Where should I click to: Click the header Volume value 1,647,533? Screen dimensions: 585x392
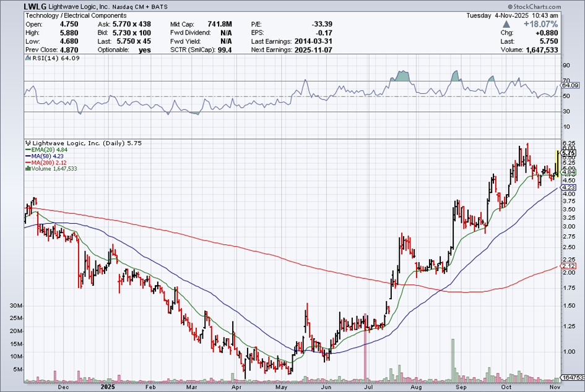pos(542,50)
